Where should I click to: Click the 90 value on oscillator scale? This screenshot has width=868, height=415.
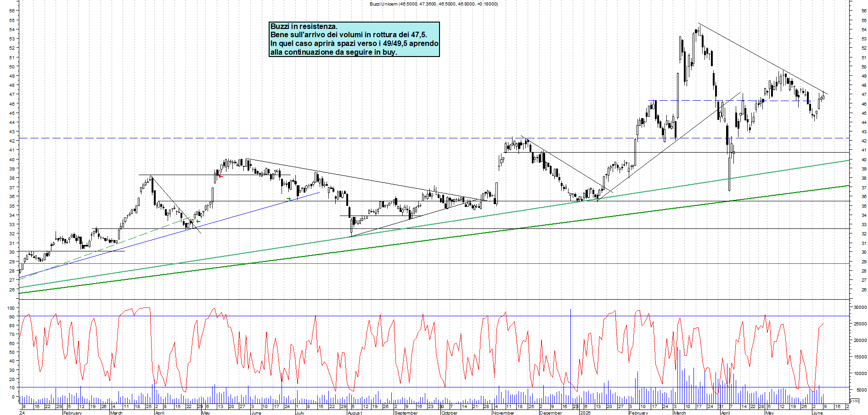coord(12,317)
